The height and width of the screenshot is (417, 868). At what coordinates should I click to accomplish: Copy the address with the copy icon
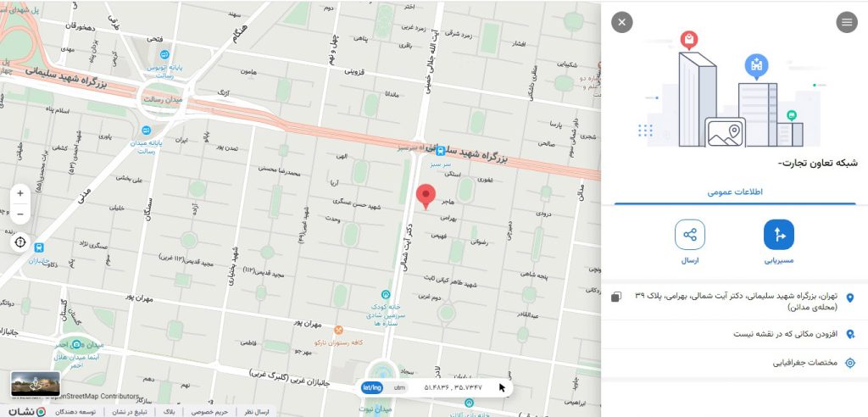[x=615, y=297]
